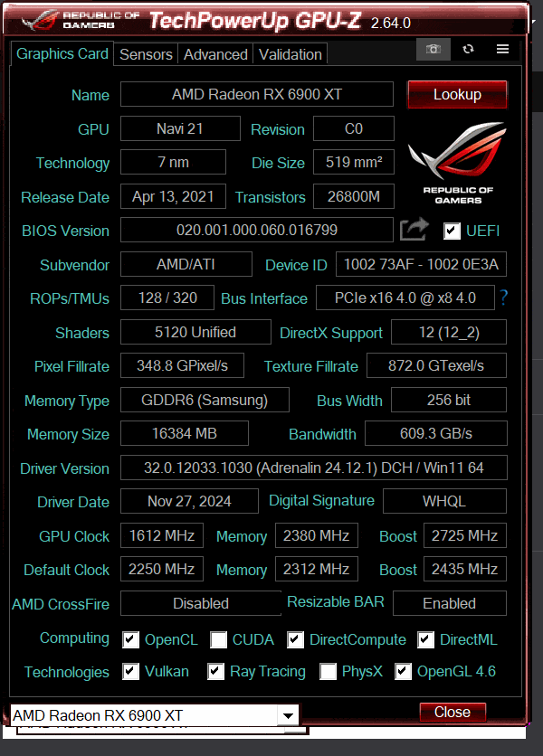Click the GPU Clock Memory value 2380 MHz
This screenshot has height=756, width=543.
pyautogui.click(x=317, y=535)
